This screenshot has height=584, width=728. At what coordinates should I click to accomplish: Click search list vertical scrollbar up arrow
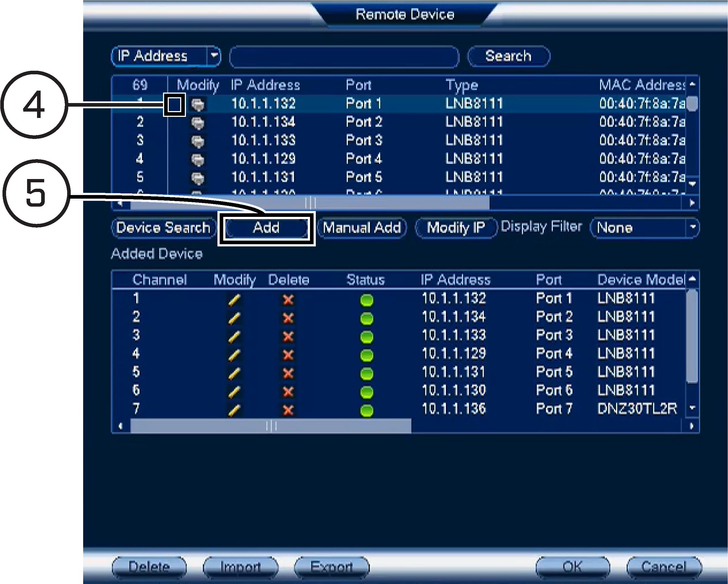693,84
